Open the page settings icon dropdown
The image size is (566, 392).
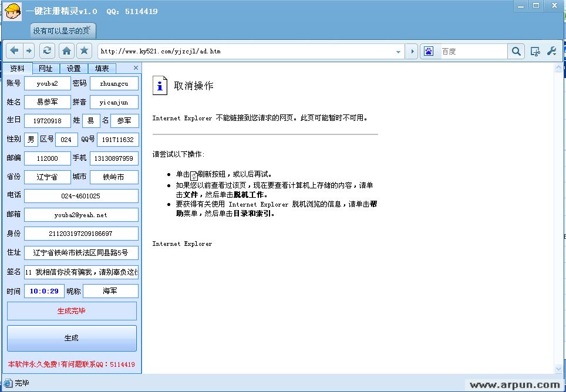[535, 52]
